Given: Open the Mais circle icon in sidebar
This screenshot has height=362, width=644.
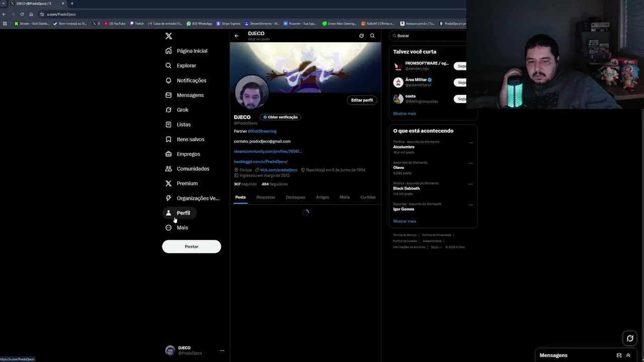Looking at the screenshot, I should 169,228.
